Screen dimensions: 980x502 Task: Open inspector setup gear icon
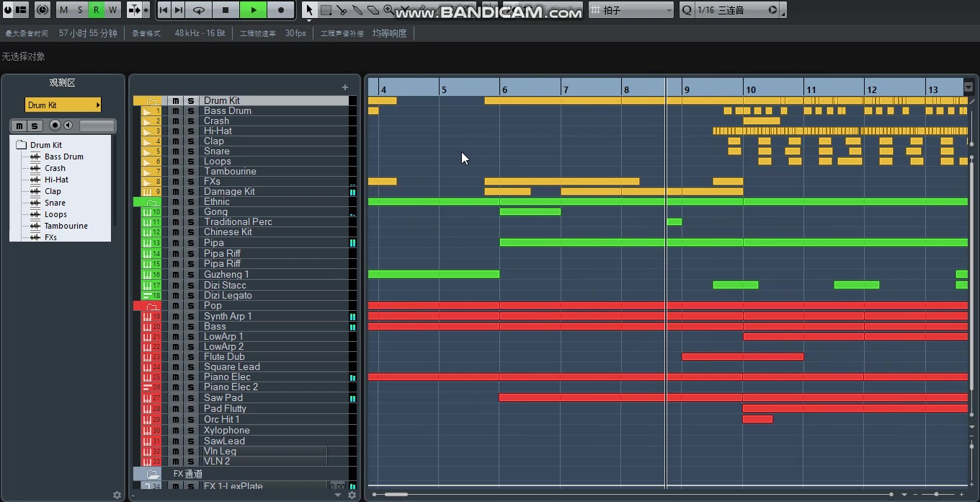117,495
